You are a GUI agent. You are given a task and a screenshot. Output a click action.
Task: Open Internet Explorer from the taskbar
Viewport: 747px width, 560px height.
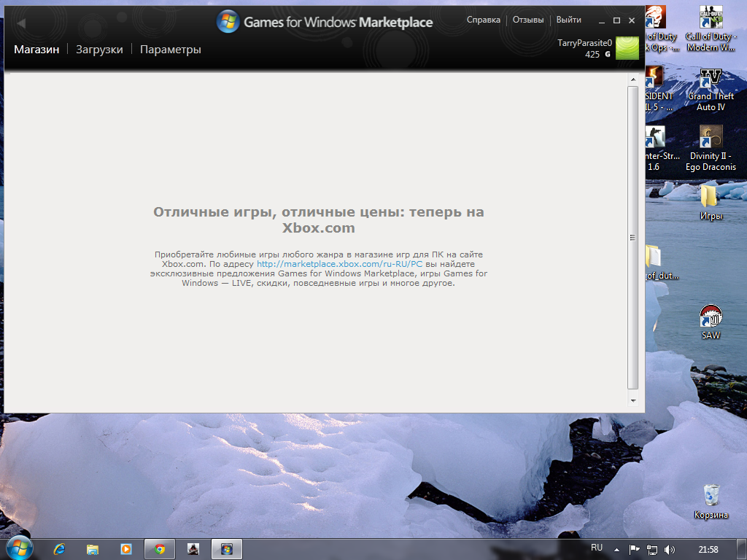point(59,549)
